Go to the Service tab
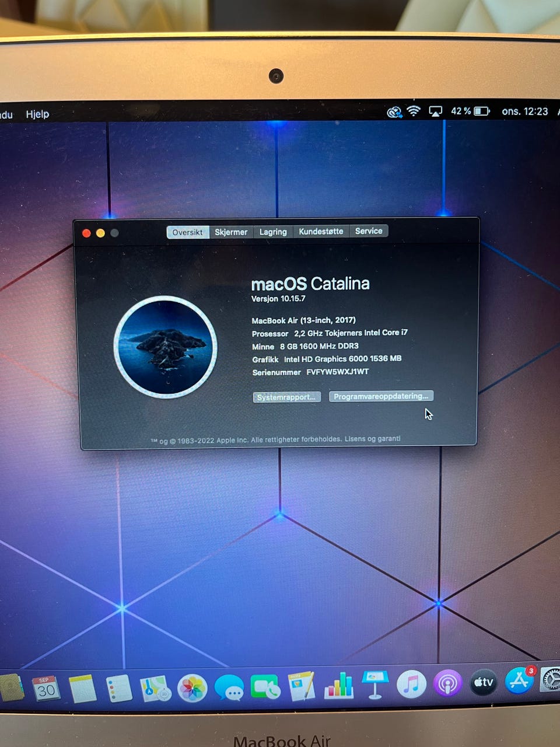This screenshot has height=747, width=560. click(369, 231)
